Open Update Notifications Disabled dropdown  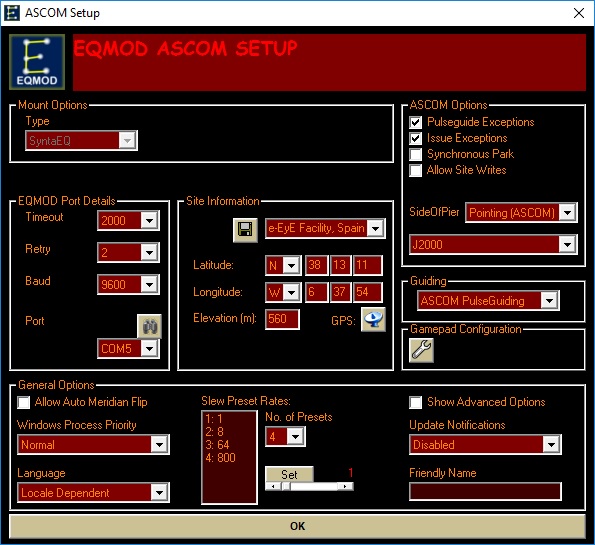[485, 444]
